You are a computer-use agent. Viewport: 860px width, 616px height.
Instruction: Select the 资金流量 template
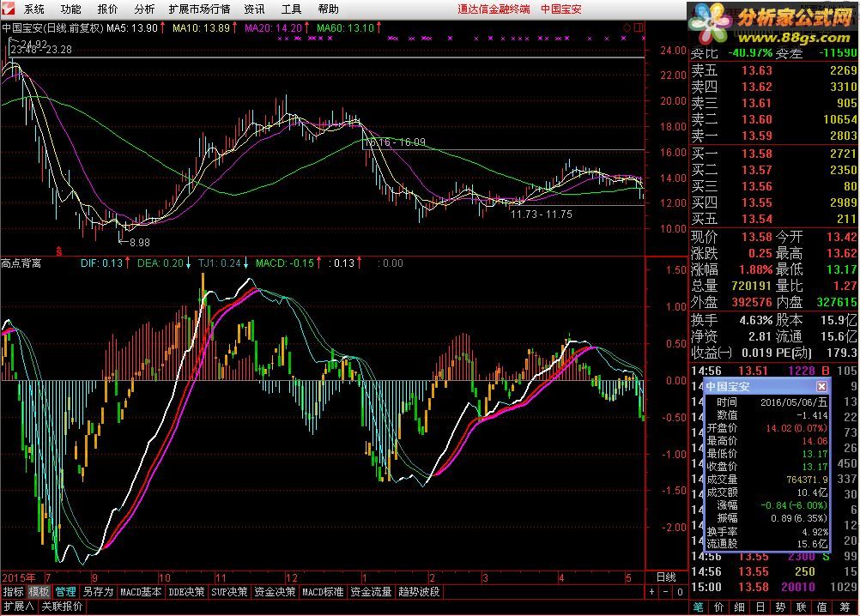coord(371,592)
